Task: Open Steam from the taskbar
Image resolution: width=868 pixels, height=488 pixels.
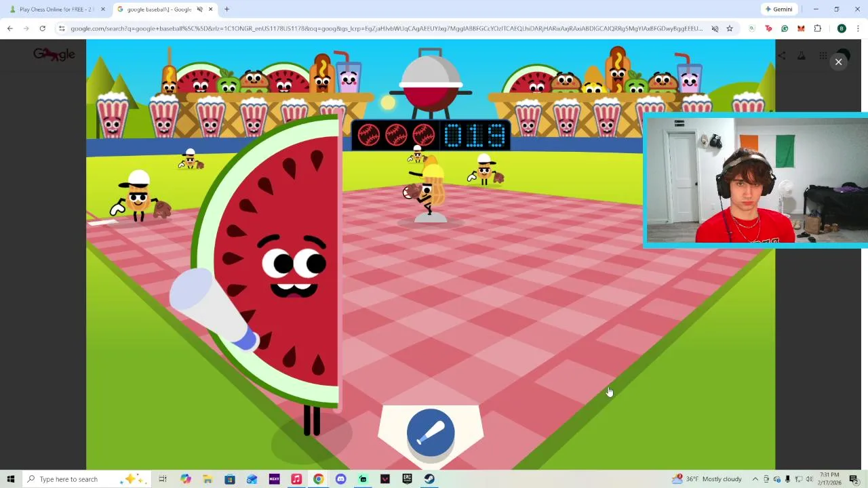Action: point(429,479)
